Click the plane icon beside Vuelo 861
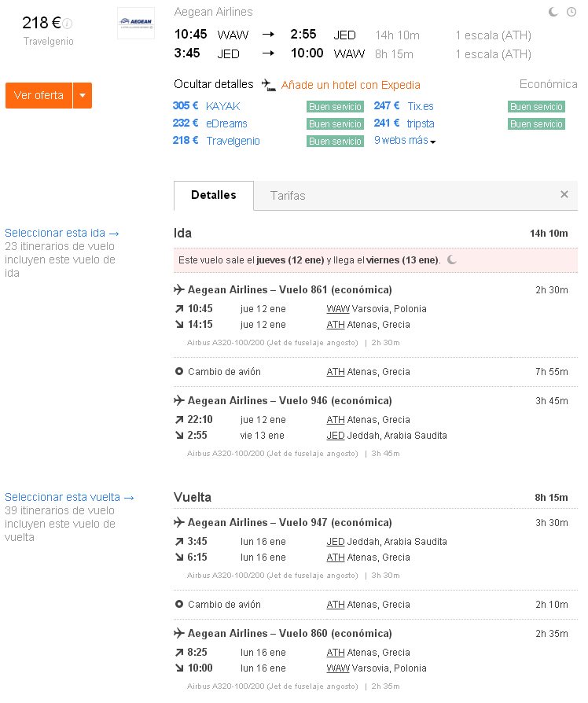This screenshot has height=703, width=588. click(x=178, y=289)
